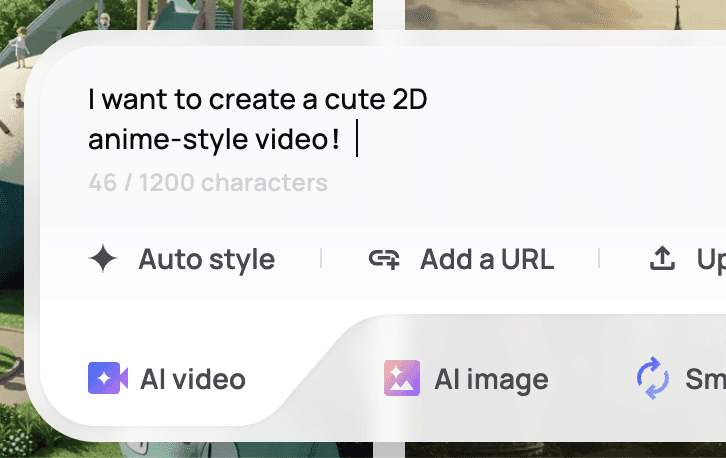Click the upload arrow icon
The width and height of the screenshot is (726, 458).
[x=662, y=258]
